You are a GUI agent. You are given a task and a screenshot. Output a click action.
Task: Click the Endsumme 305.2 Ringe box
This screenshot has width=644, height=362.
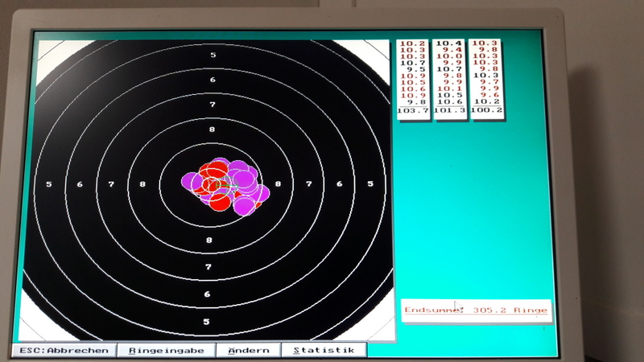[x=476, y=310]
